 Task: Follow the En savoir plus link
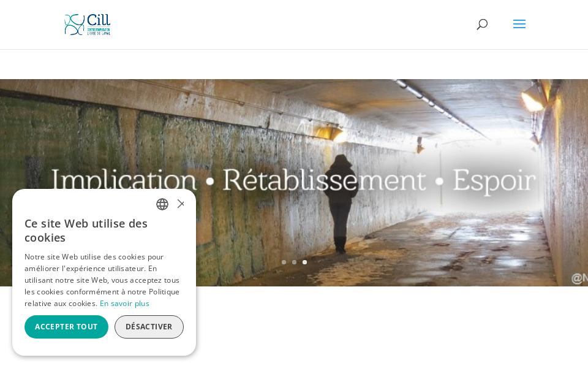(x=124, y=304)
